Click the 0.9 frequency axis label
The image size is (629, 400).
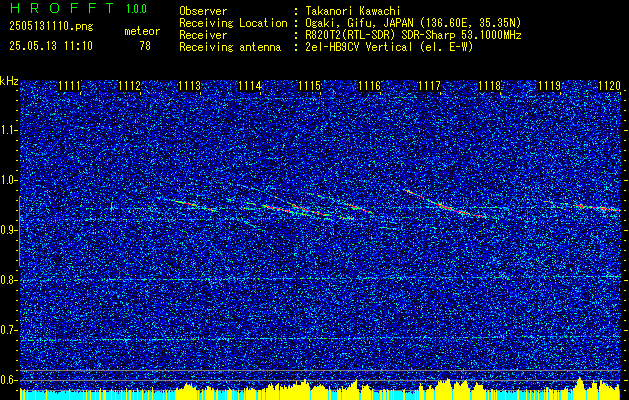[x=9, y=230]
